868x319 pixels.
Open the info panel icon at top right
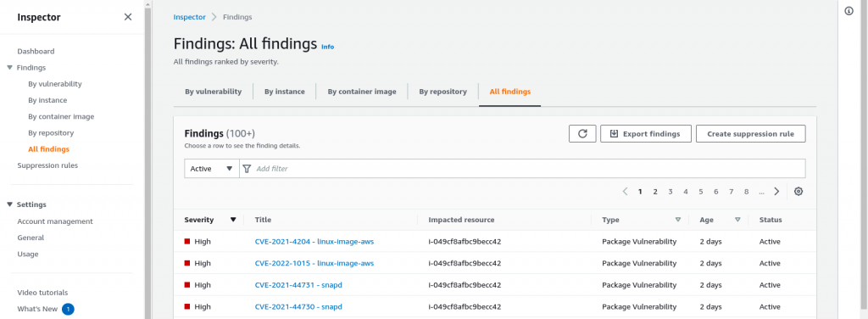[849, 11]
